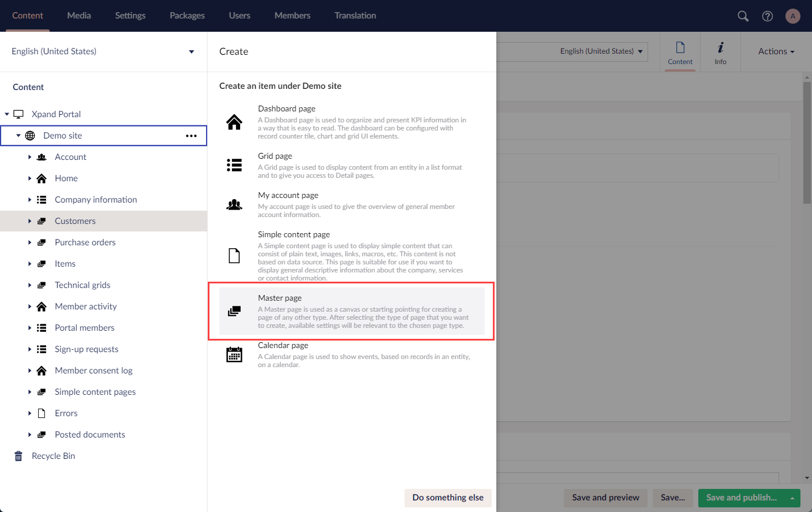This screenshot has height=512, width=812.
Task: Click the Save... button
Action: click(673, 498)
